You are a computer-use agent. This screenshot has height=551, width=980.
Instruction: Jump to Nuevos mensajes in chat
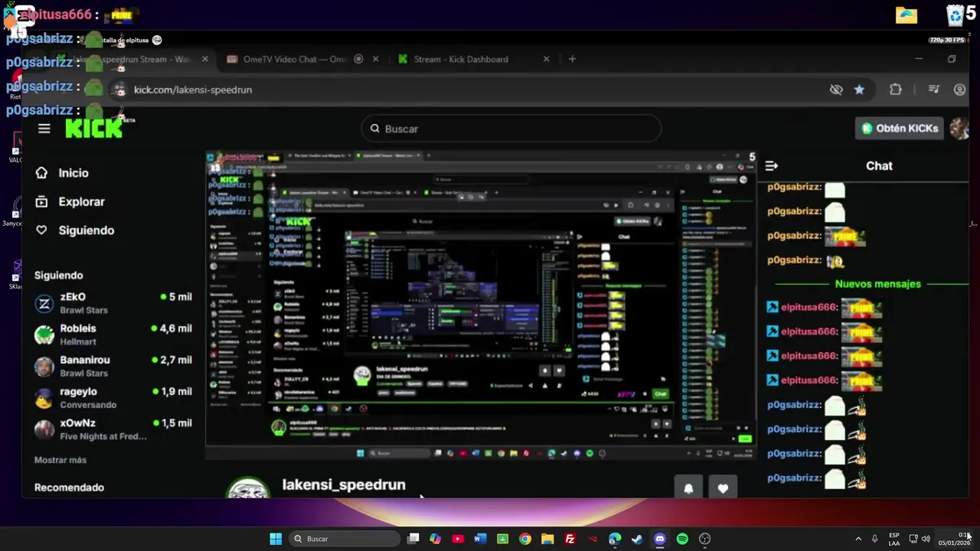[x=878, y=284]
